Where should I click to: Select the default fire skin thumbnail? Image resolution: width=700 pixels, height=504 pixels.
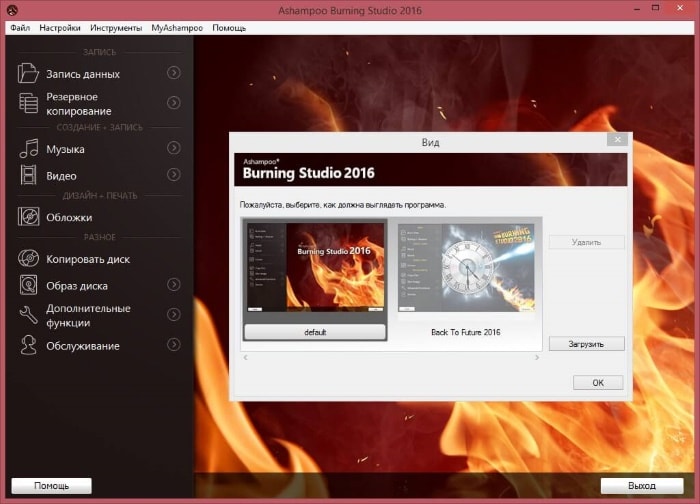315,267
